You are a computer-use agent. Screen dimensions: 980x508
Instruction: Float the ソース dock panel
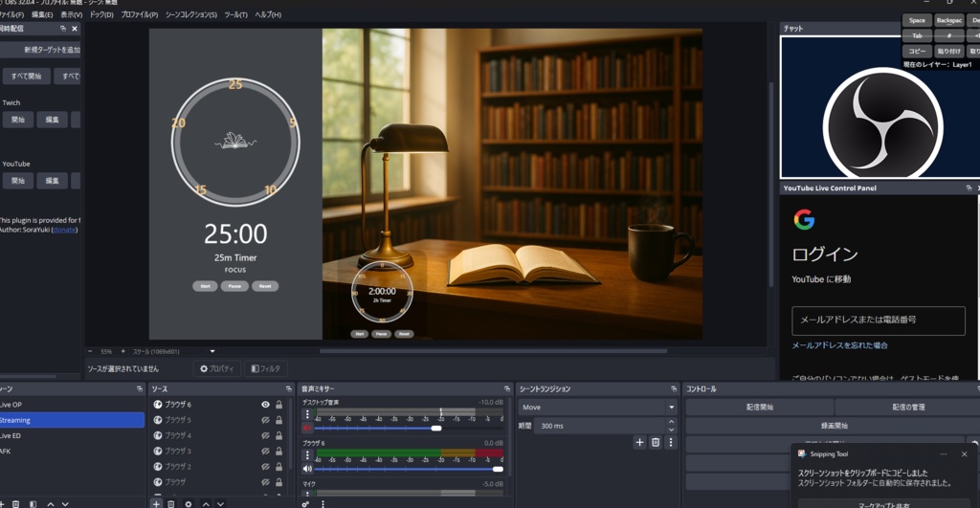tap(288, 388)
